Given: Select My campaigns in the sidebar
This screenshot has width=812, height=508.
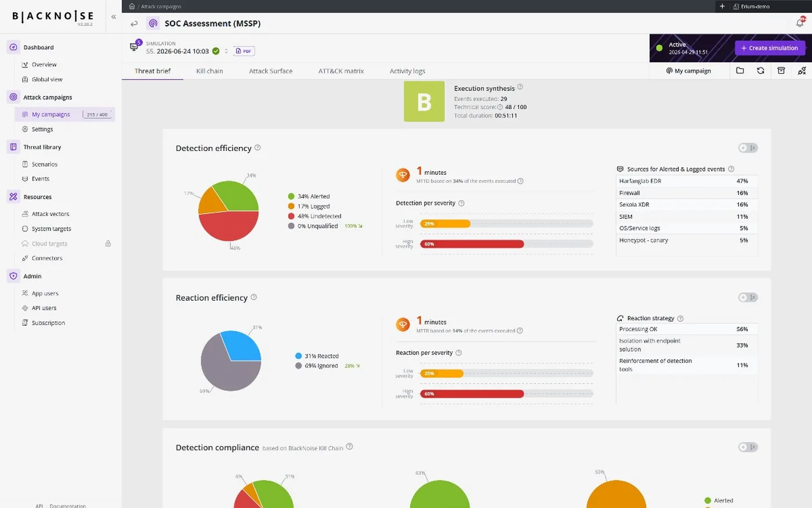Looking at the screenshot, I should click(65, 114).
